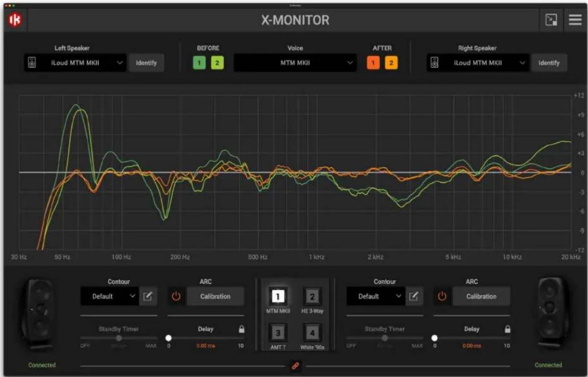
Task: Click the 20 kHz frequency axis label
Action: [x=570, y=257]
